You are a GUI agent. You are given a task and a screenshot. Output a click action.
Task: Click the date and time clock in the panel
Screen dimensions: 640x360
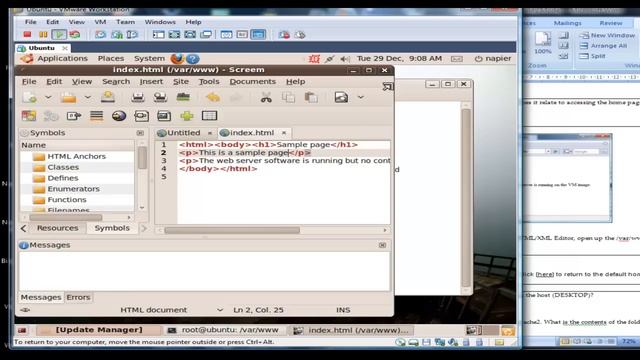click(x=399, y=59)
